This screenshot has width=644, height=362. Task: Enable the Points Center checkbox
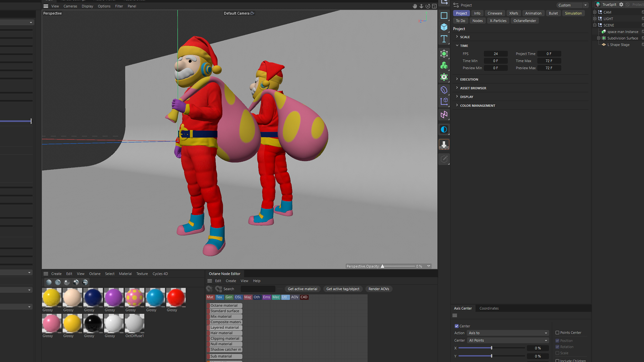pyautogui.click(x=557, y=333)
